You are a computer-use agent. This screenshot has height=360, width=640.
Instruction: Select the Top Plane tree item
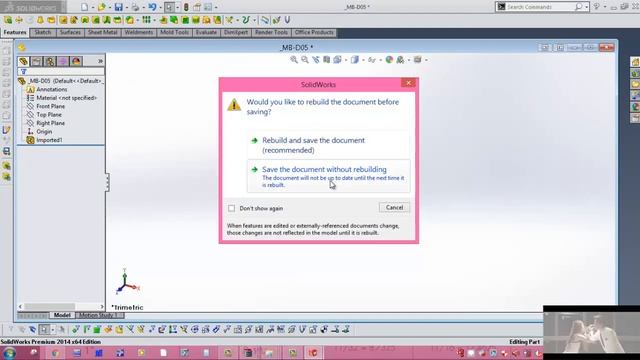(x=44, y=115)
